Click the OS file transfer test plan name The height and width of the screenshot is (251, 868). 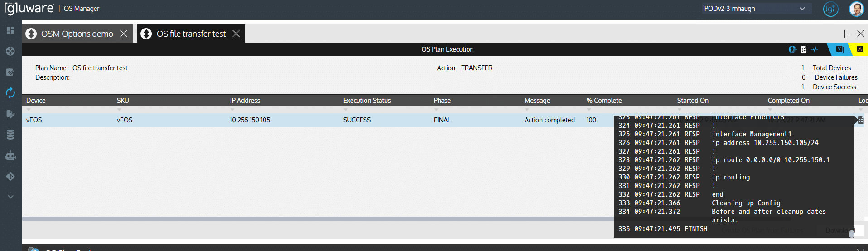coord(100,68)
